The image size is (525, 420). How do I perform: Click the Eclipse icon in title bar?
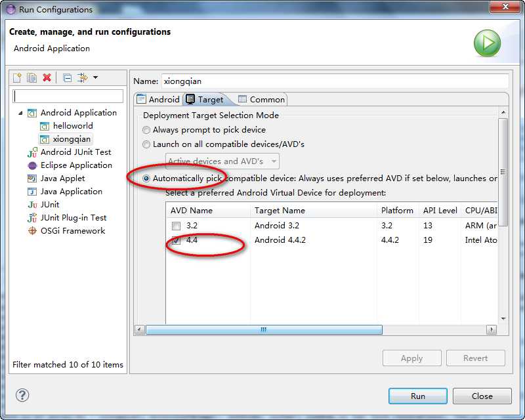click(x=10, y=9)
